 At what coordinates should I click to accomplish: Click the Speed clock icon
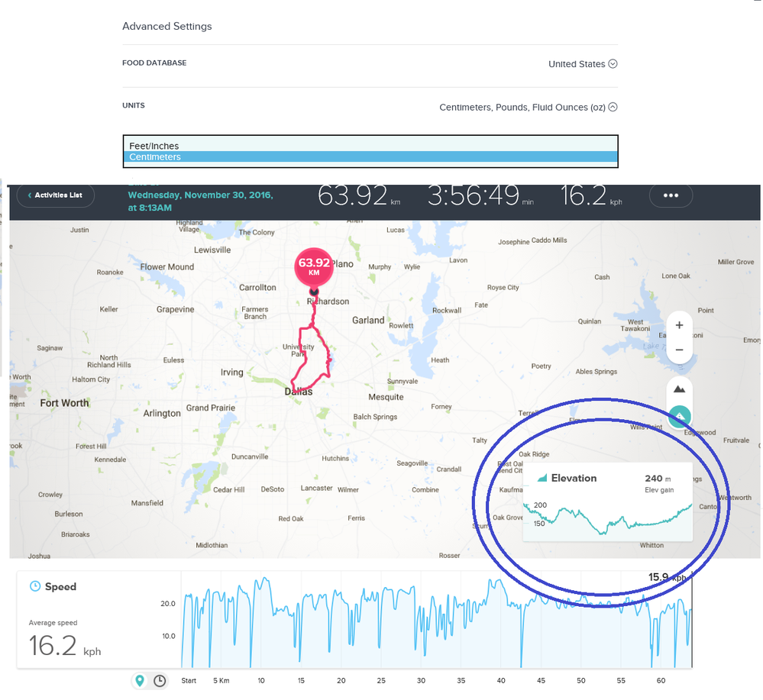coord(35,586)
